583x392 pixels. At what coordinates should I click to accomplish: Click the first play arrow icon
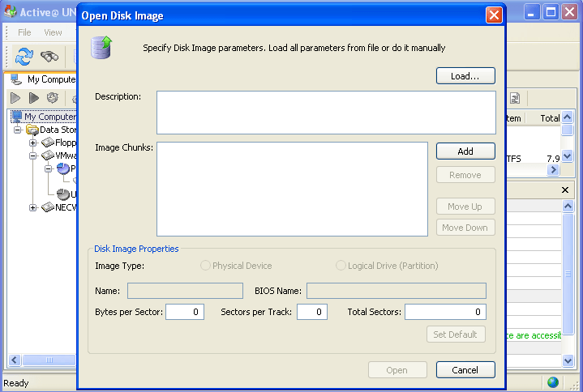(15, 98)
